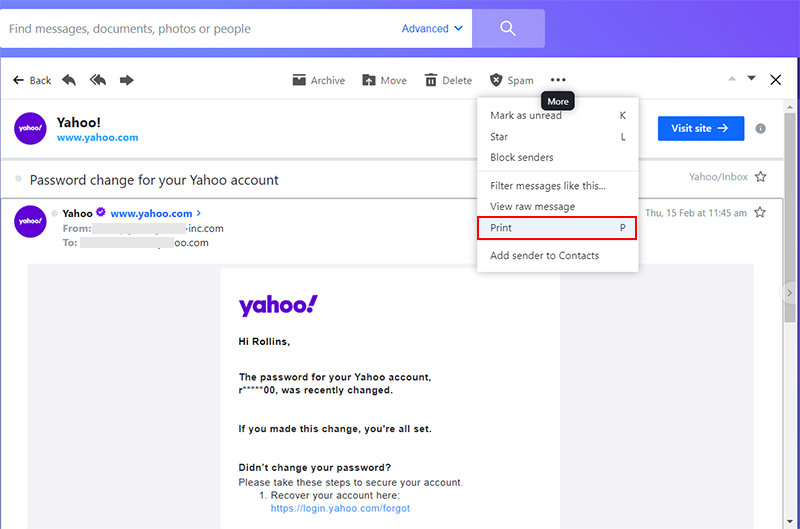Click the Hi Rollins greeting text
Viewport: 800px width, 529px height.
point(264,342)
